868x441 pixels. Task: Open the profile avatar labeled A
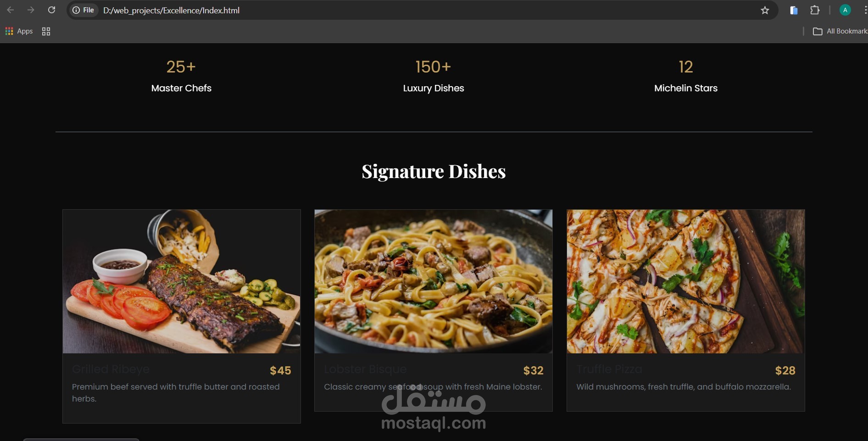[845, 10]
